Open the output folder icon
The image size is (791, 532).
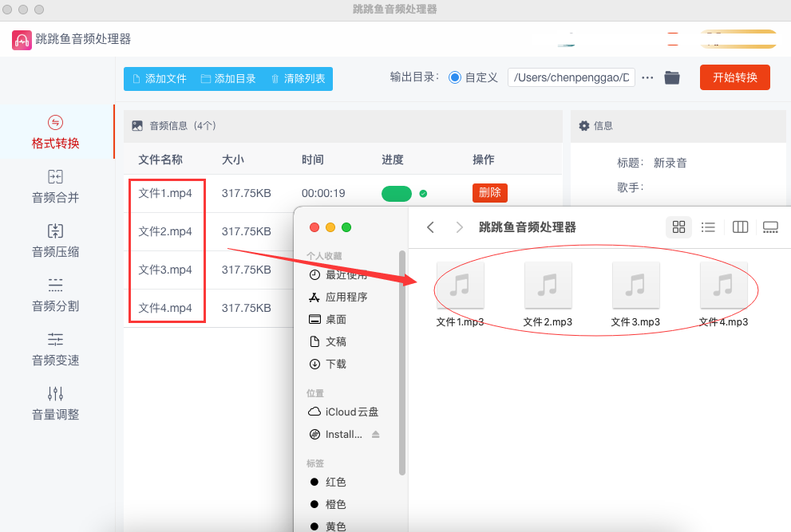(x=671, y=77)
